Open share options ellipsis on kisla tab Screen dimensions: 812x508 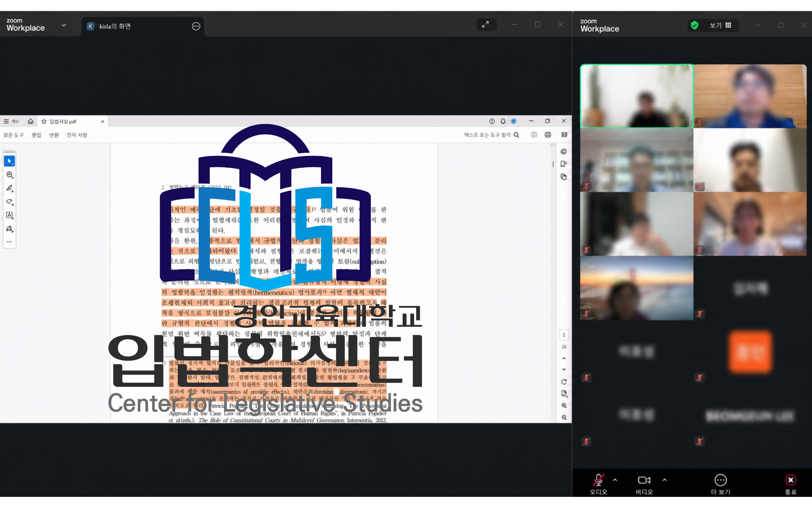196,26
